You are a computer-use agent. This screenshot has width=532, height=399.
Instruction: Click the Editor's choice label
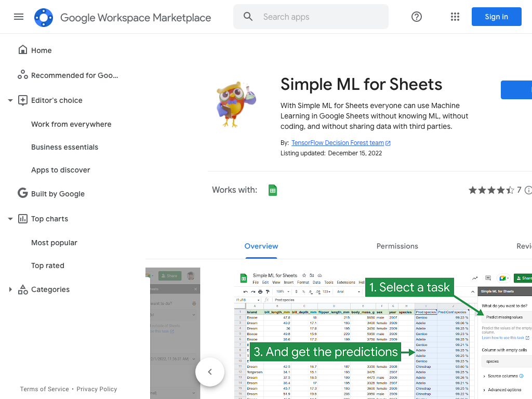pyautogui.click(x=57, y=100)
